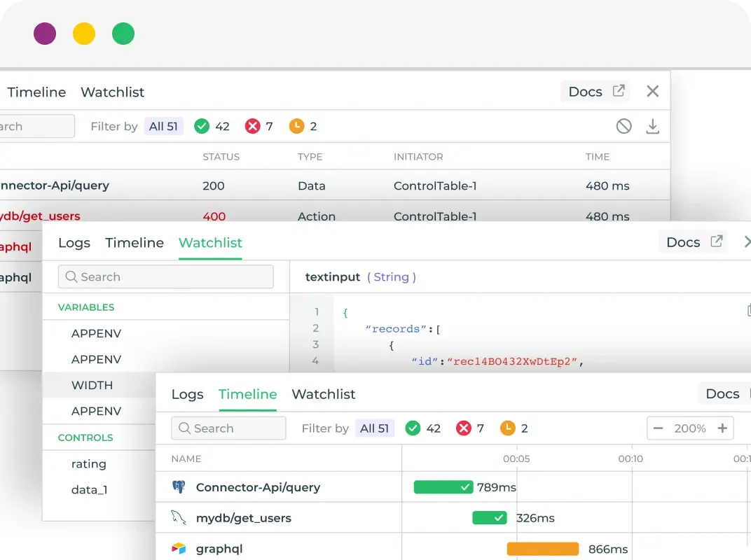Toggle the 42 success filter in Timeline panel
Screen dimensions: 751x560
tap(423, 428)
